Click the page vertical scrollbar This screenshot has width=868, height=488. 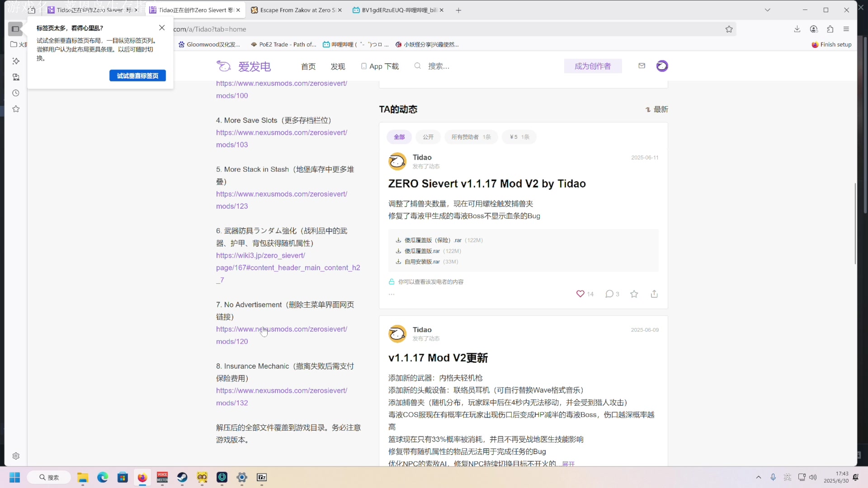855,224
